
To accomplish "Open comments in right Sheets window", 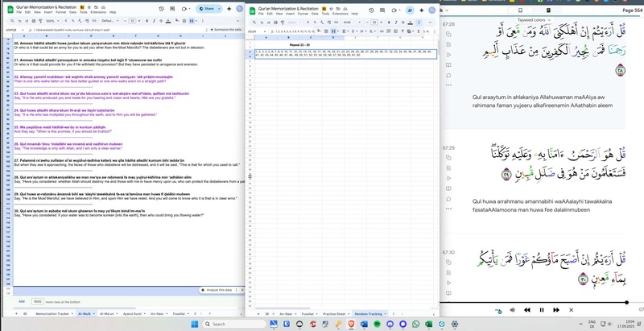I will coord(382,10).
